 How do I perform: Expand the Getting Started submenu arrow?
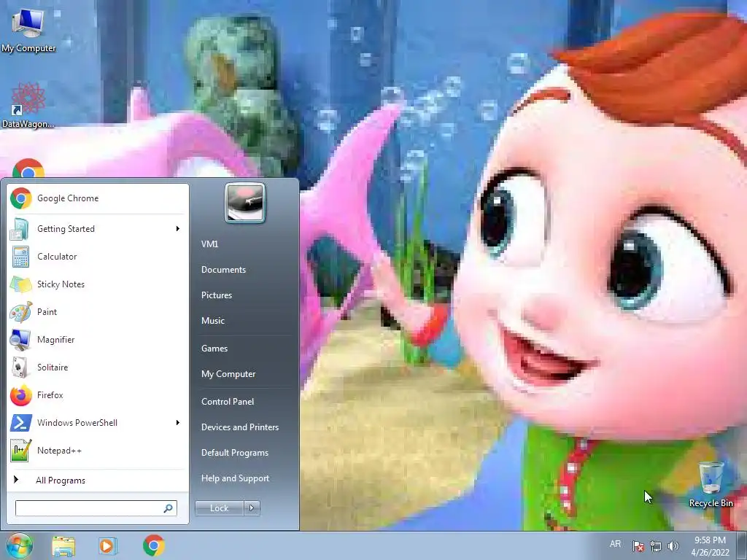pos(178,228)
